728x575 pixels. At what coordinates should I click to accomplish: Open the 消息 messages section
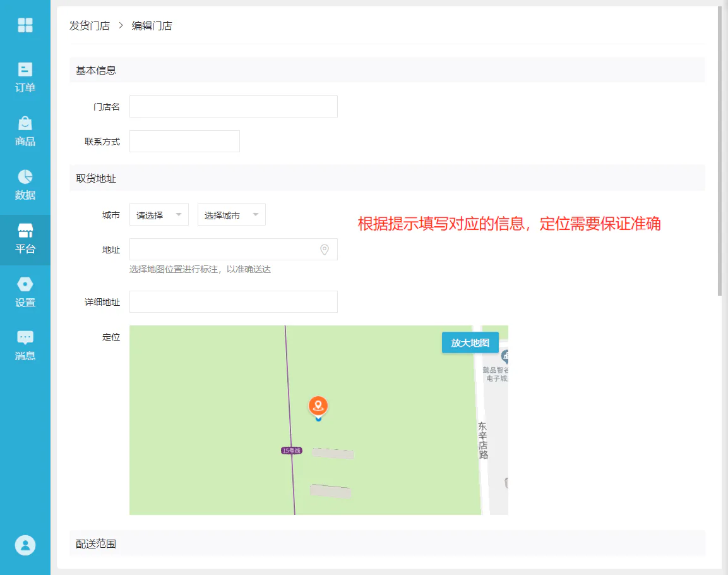point(25,346)
